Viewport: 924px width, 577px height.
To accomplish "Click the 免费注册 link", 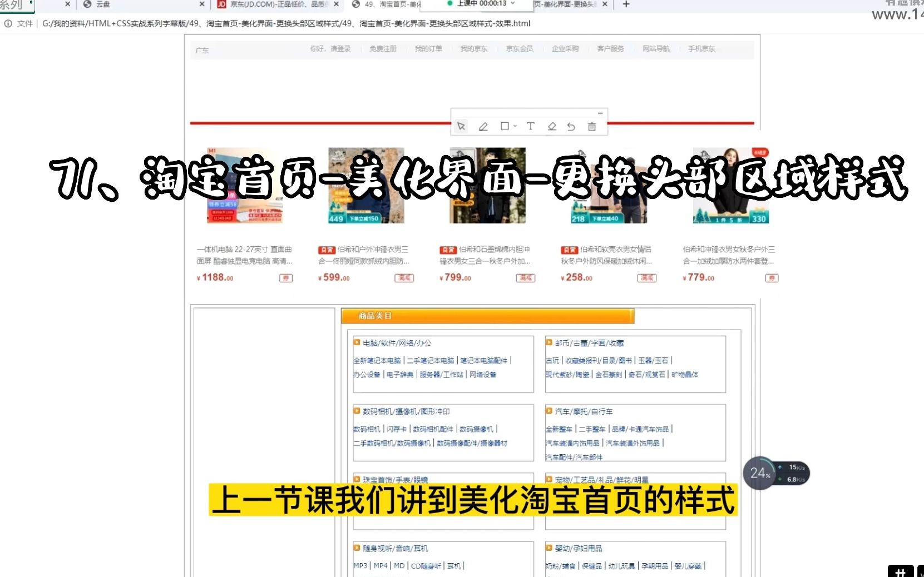I will tap(383, 49).
